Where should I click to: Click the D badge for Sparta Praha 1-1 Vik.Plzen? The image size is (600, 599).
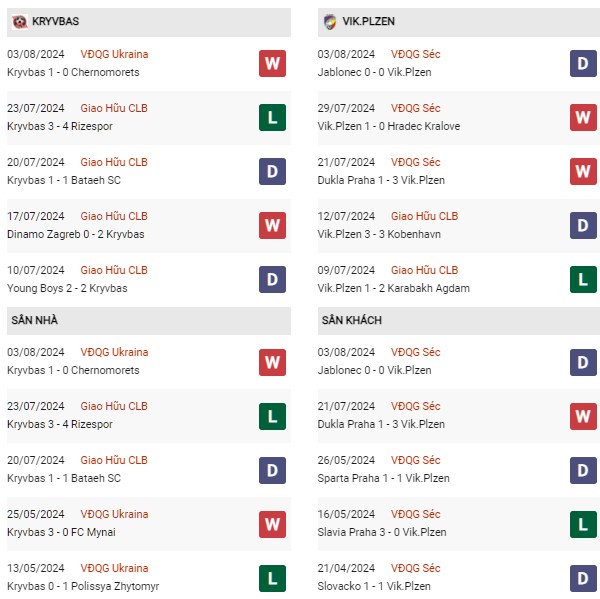pos(583,470)
